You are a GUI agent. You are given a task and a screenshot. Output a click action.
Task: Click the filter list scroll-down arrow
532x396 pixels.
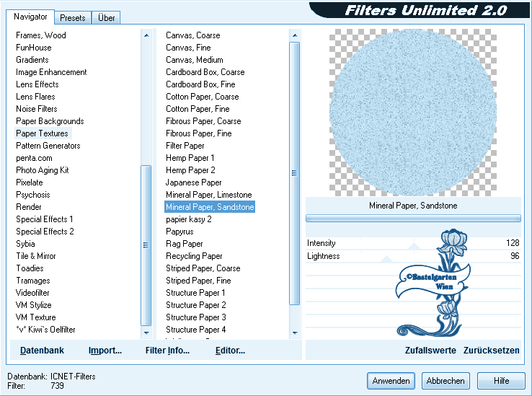point(295,333)
